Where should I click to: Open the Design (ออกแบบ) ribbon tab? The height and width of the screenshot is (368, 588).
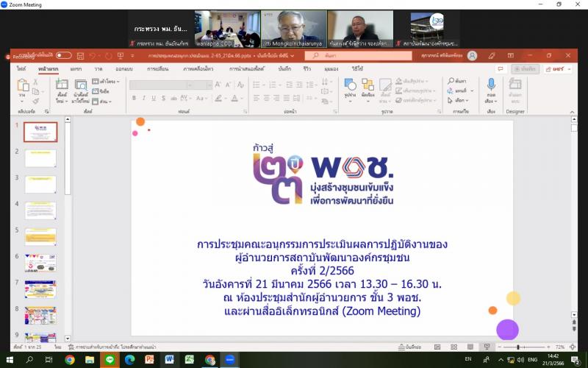click(123, 68)
